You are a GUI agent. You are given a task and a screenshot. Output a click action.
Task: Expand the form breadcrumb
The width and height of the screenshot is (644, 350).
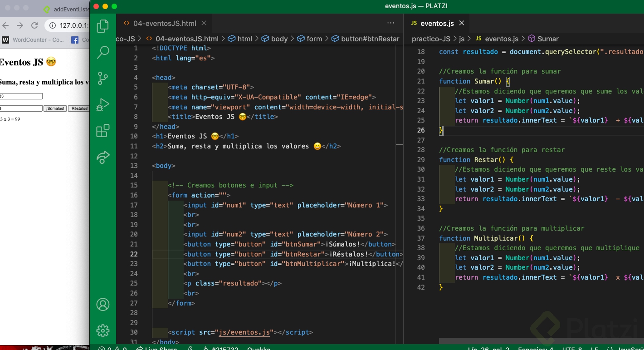click(309, 39)
